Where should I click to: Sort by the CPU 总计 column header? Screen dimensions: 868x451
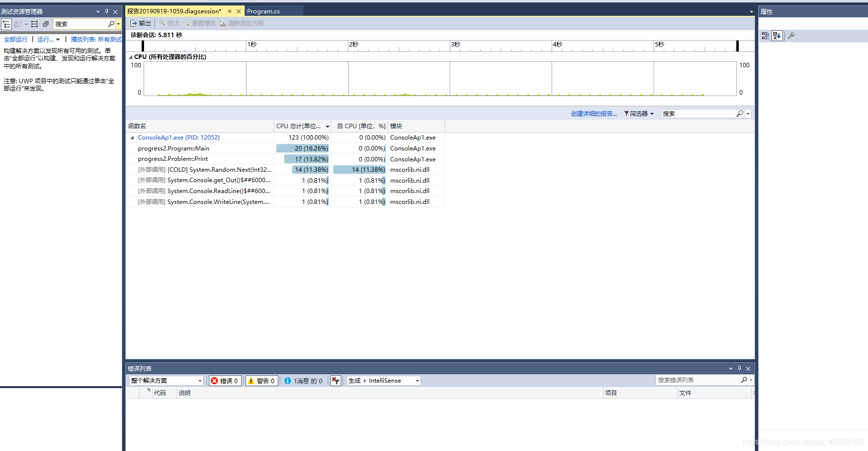pyautogui.click(x=303, y=126)
